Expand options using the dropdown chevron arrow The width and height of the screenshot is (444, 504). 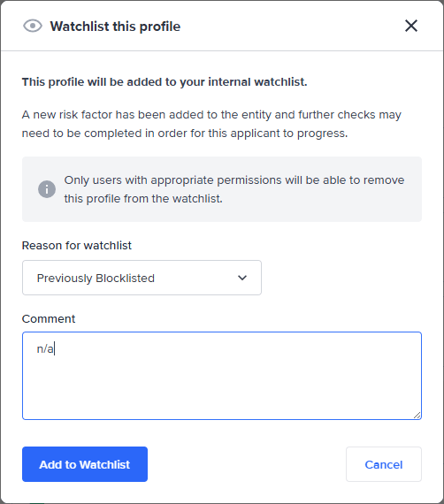pyautogui.click(x=242, y=278)
